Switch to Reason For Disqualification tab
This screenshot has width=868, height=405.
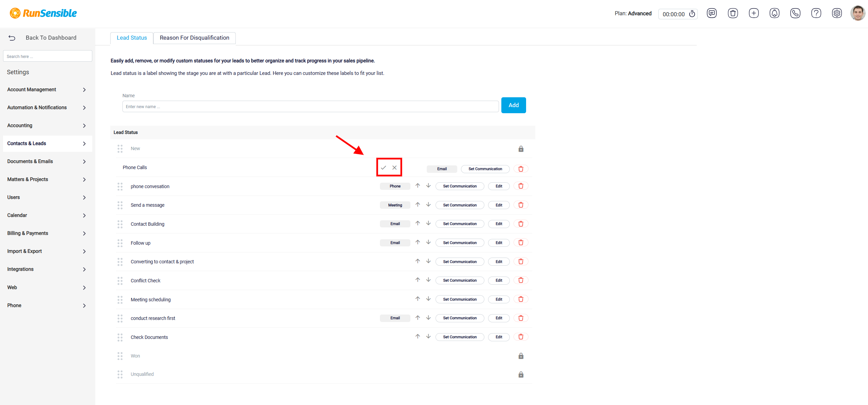point(194,38)
